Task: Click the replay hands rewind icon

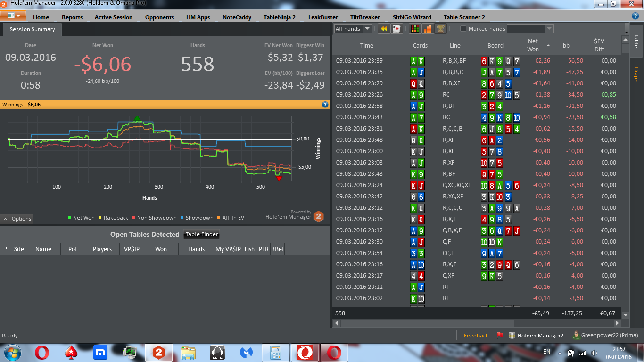Action: [x=384, y=29]
